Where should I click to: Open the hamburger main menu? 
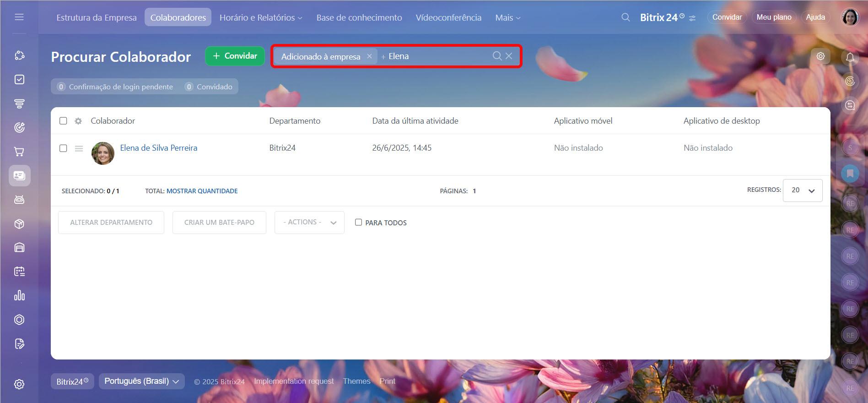pos(19,17)
